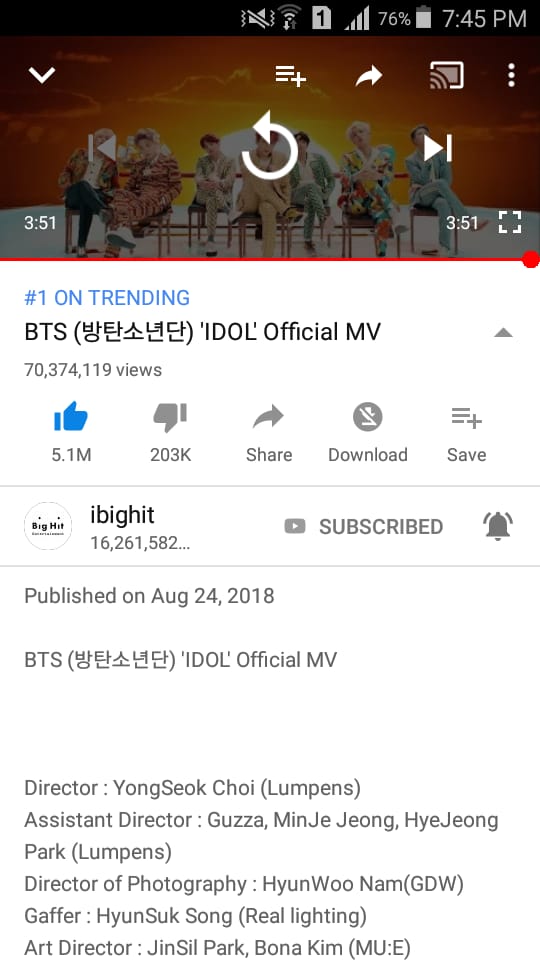The image size is (540, 960).
Task: Click the red progress bar scrubber dot
Action: click(x=531, y=260)
